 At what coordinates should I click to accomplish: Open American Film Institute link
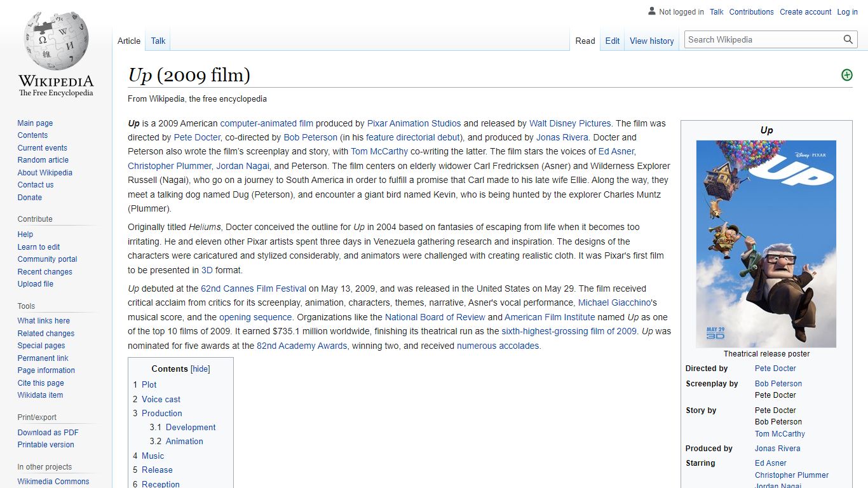click(550, 317)
